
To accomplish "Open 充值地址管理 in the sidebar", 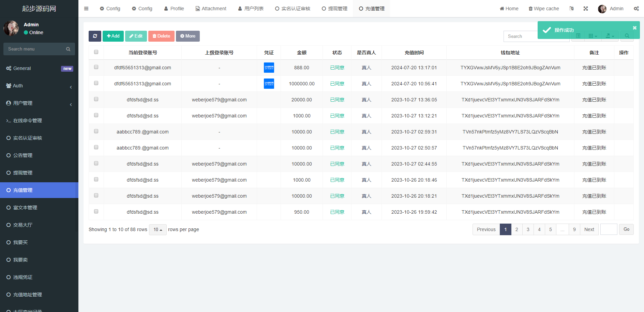I will 28,295.
